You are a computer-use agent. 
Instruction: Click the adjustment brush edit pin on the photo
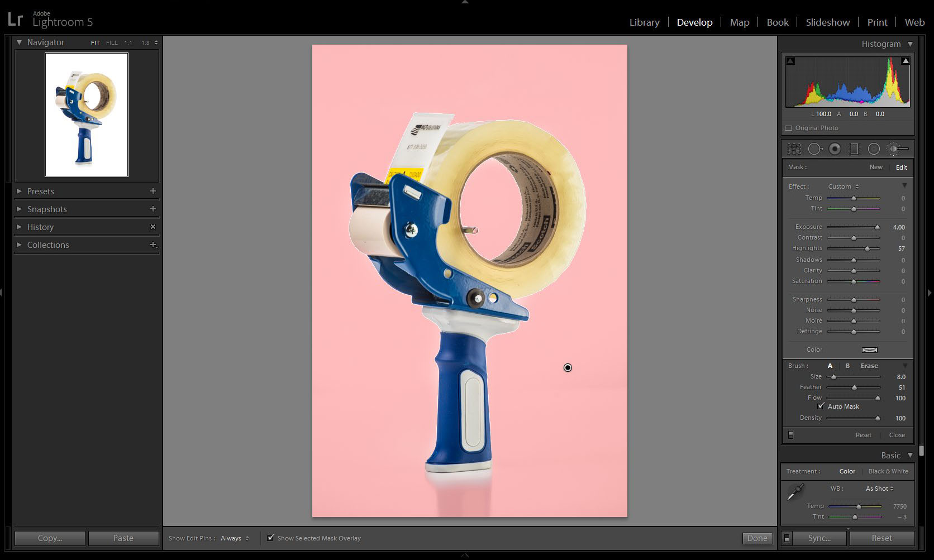[x=568, y=367]
